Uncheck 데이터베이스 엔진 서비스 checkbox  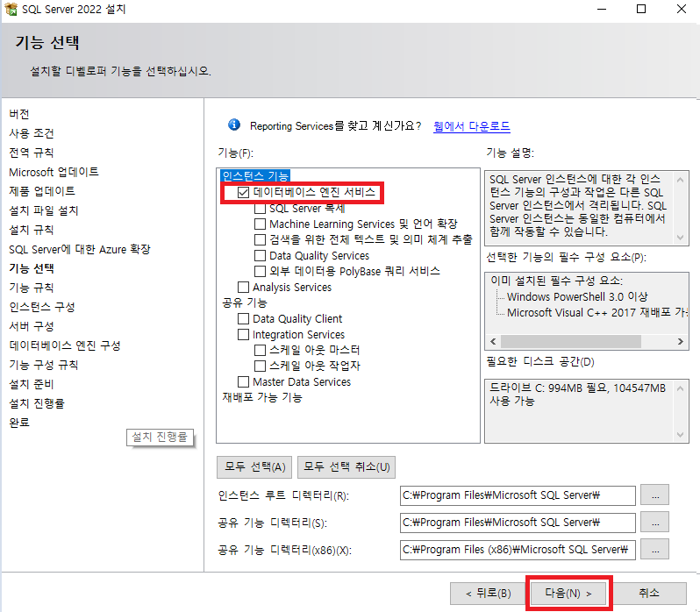click(x=243, y=192)
